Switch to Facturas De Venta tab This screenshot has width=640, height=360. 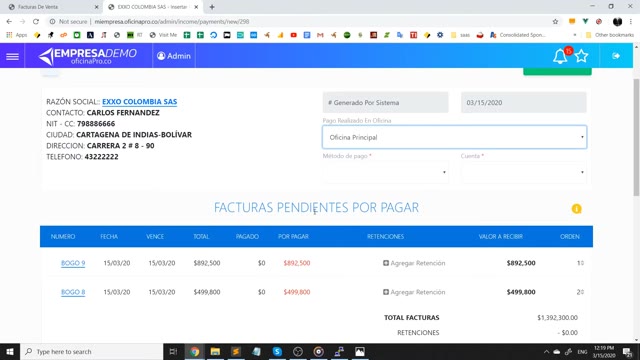[51, 7]
